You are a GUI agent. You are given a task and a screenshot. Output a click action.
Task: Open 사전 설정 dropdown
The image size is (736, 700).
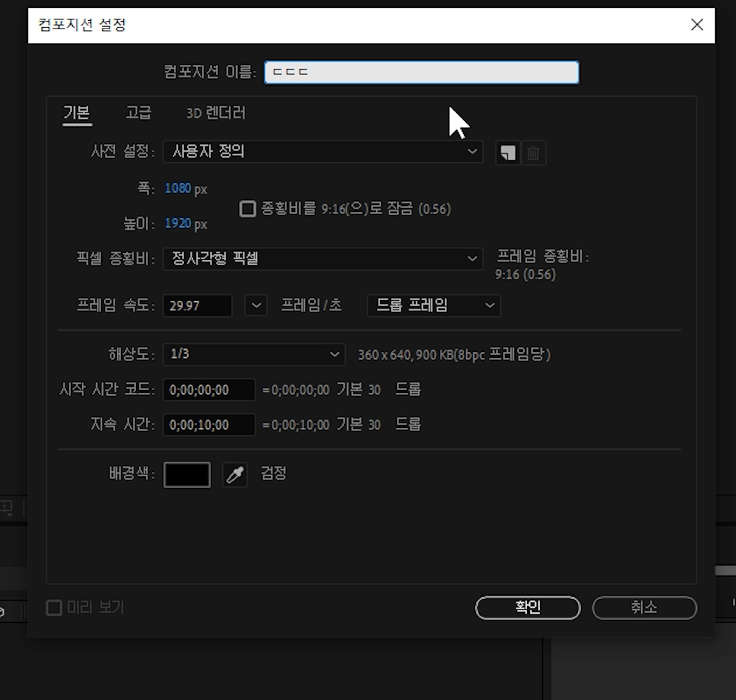[323, 152]
